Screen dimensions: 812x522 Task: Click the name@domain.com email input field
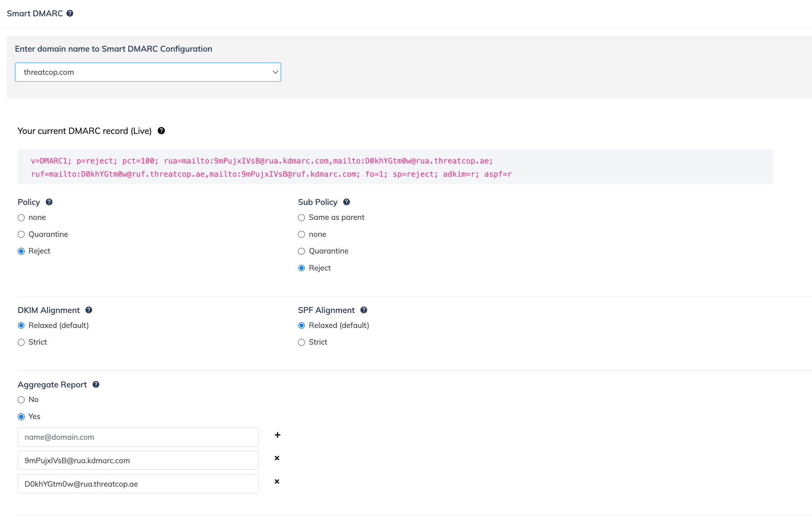(138, 437)
